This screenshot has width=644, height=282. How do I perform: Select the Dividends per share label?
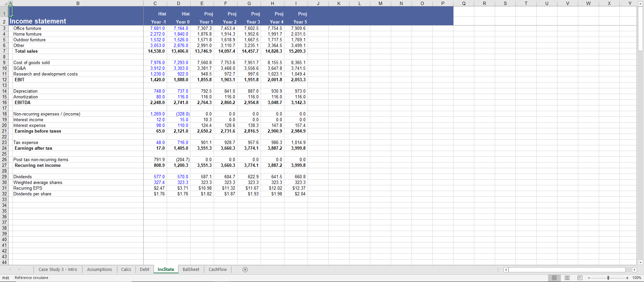coord(32,194)
